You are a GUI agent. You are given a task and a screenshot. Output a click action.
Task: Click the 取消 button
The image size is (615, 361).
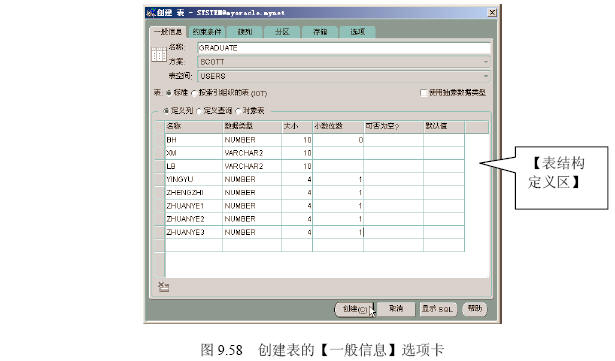[x=396, y=309]
